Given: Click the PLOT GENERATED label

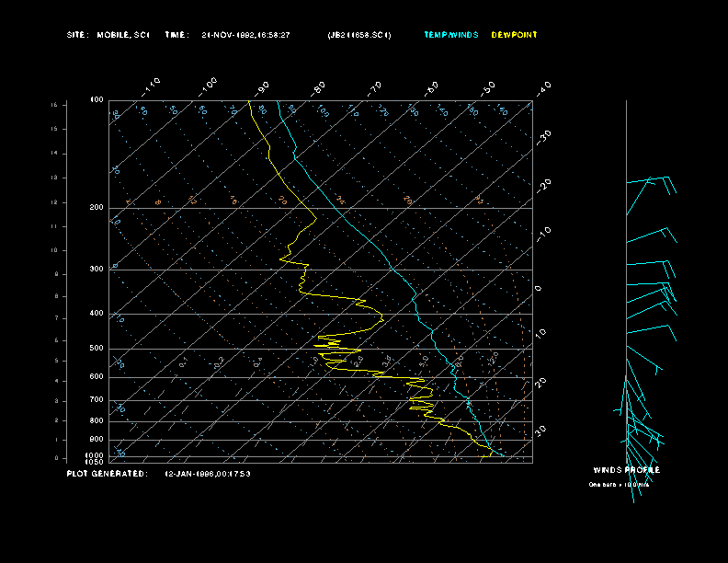Looking at the screenshot, I should 106,474.
